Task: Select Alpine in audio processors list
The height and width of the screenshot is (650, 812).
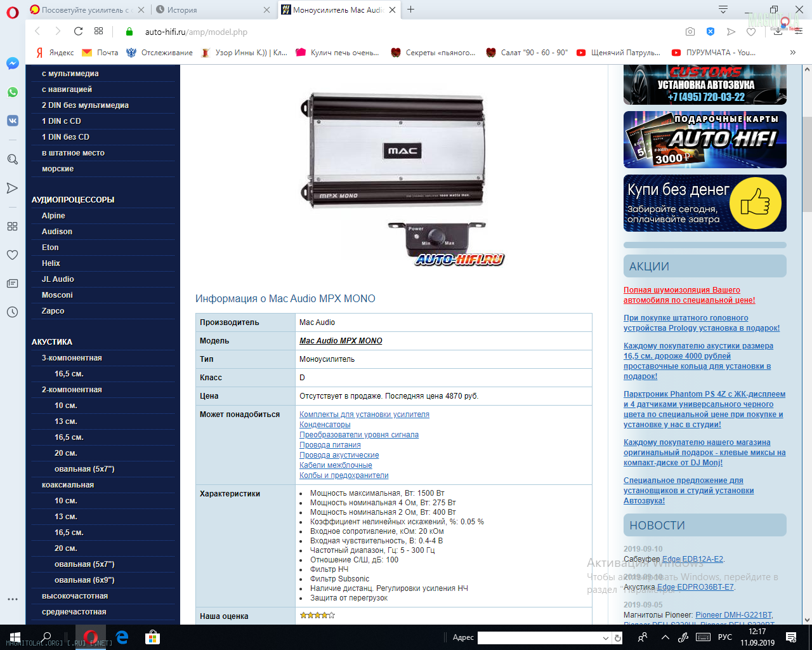Action: pyautogui.click(x=53, y=216)
